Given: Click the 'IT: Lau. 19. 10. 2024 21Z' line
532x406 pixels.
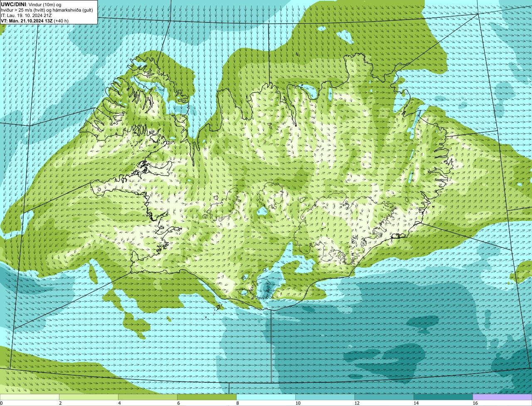Looking at the screenshot, I should coord(26,15).
